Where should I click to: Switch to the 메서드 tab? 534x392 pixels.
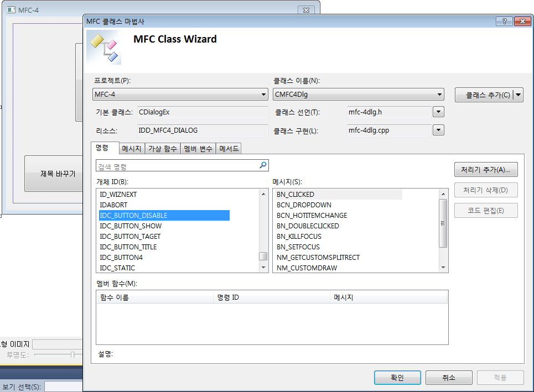point(229,149)
